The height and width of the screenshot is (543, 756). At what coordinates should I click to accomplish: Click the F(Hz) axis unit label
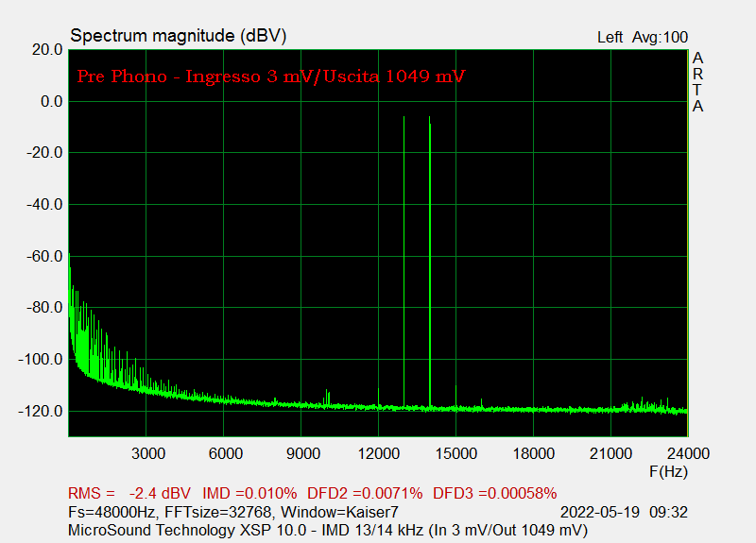669,471
